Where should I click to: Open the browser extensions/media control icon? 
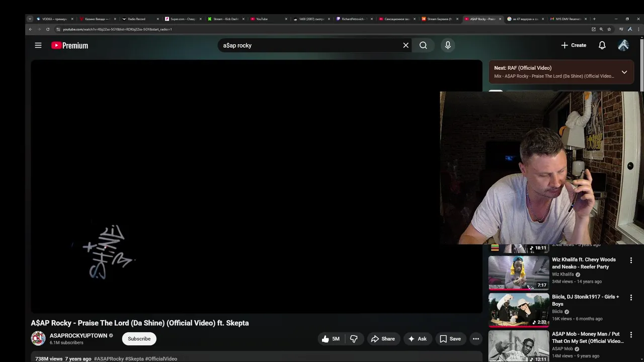point(621,29)
